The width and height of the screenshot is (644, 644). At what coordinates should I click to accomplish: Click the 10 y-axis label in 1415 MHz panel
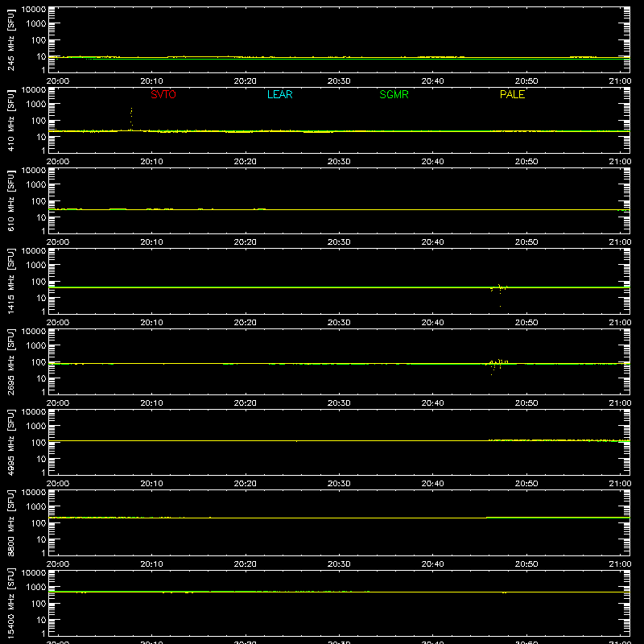click(41, 298)
